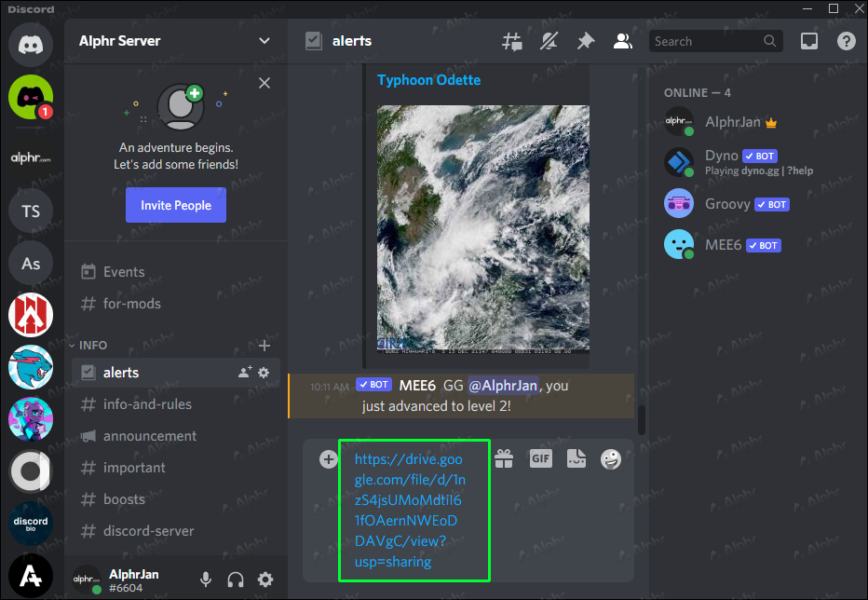Screen dimensions: 868x600
Task: Click the Invite People button
Action: [175, 205]
